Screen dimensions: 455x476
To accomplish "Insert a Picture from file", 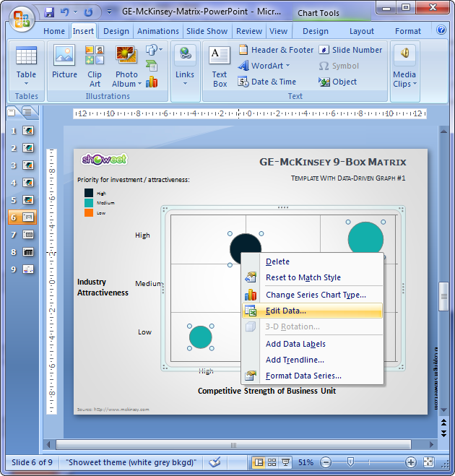I will point(64,62).
